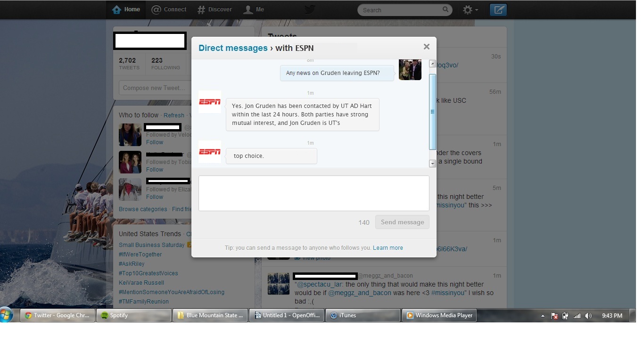The height and width of the screenshot is (362, 644).
Task: Open KeiVarae Russell trend
Action: coord(141,283)
